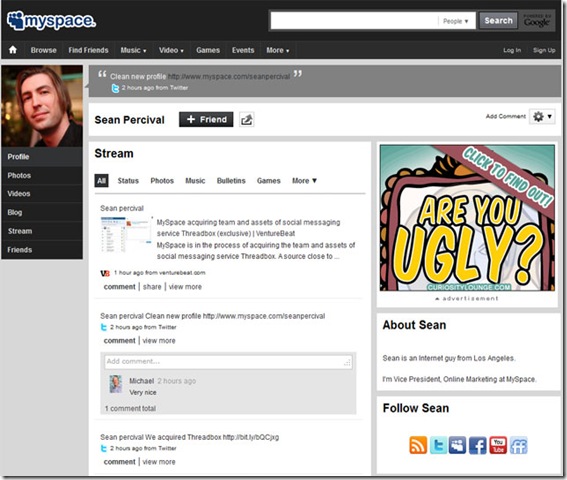Open Sean's FriendFeed icon

click(x=519, y=445)
